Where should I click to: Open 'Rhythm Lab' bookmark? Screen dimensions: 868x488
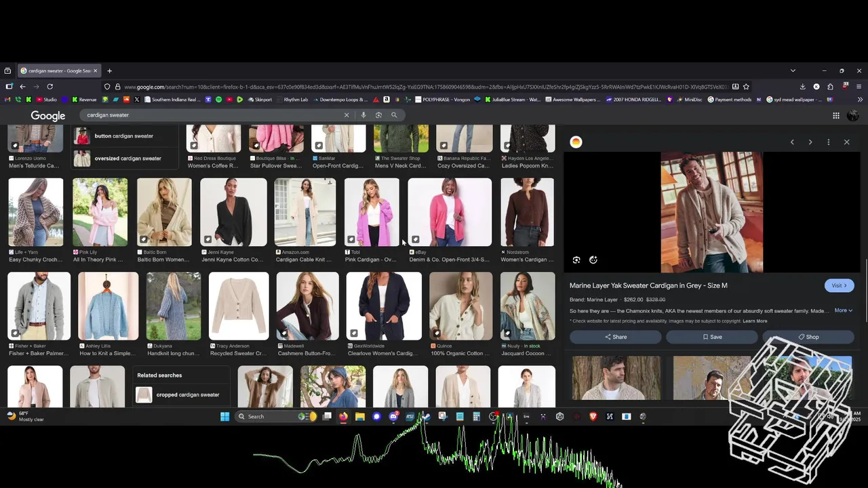point(292,100)
